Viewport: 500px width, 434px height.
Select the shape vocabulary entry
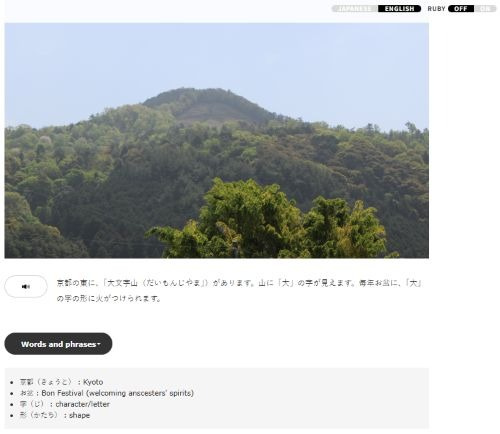[x=55, y=415]
